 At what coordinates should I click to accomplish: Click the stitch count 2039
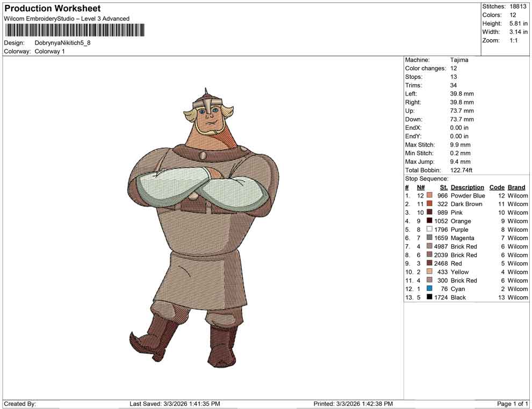441,255
